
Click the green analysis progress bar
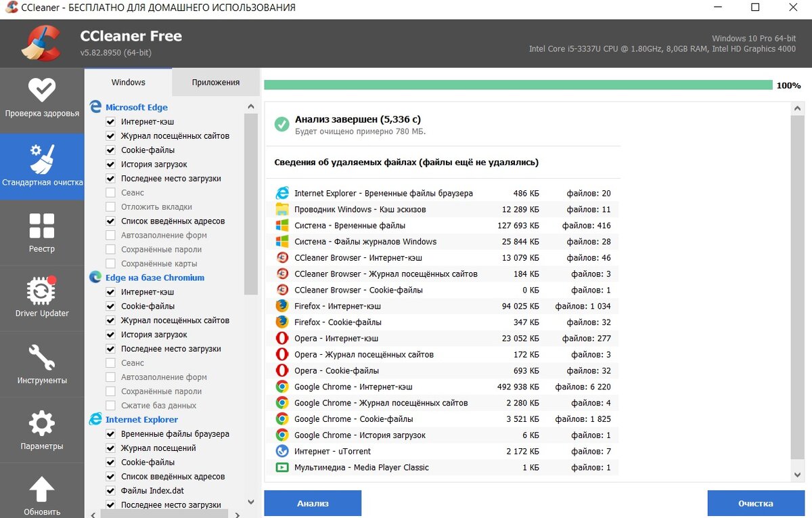(518, 85)
